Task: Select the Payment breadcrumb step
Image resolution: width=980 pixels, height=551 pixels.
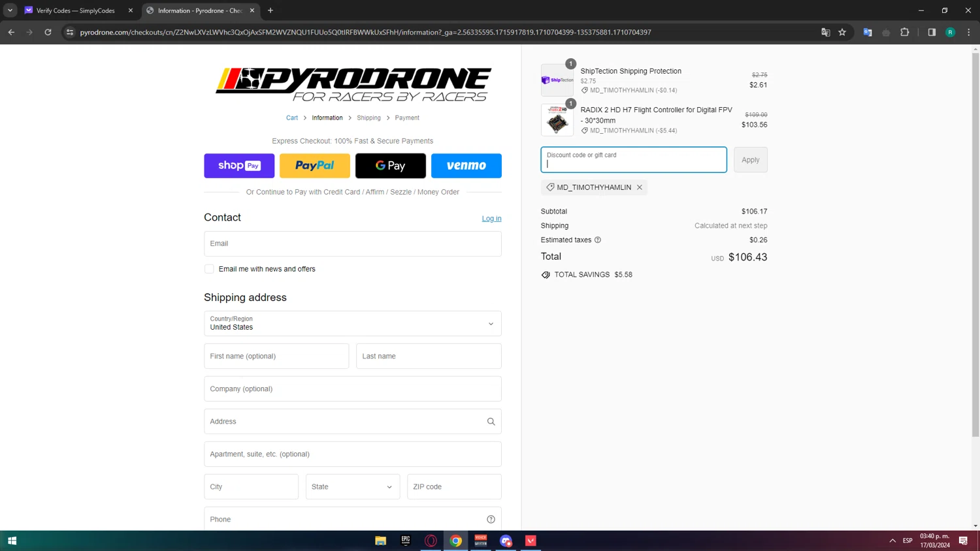Action: coord(407,118)
